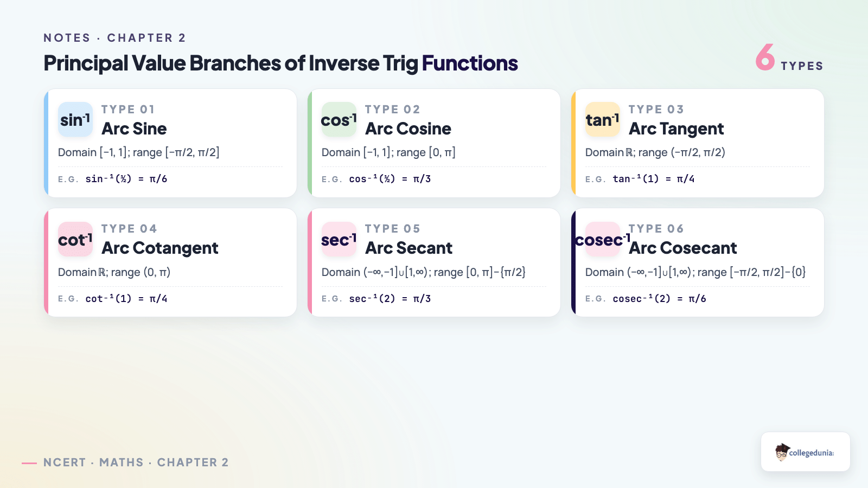Select the Arc Sine heading
This screenshot has width=868, height=488.
pyautogui.click(x=134, y=129)
